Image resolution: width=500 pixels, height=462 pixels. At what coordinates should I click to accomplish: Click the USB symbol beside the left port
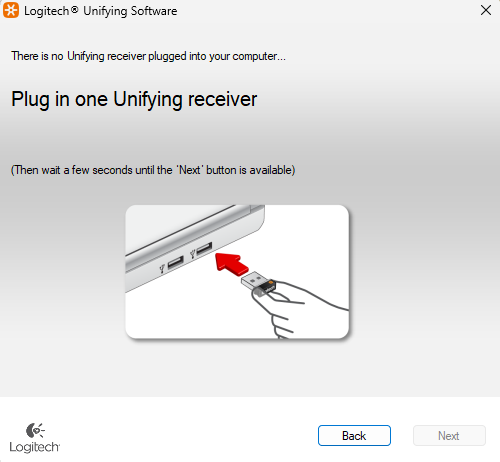(x=162, y=268)
